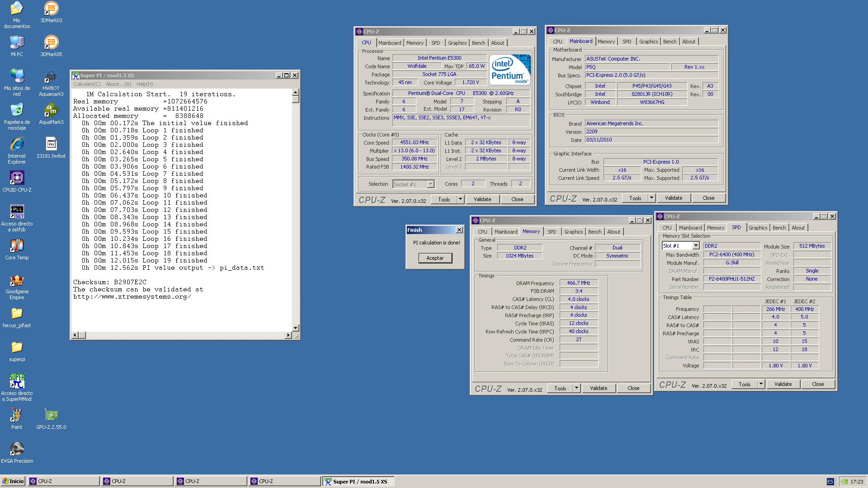Click Super PI vertical scroll up arrow

(296, 92)
